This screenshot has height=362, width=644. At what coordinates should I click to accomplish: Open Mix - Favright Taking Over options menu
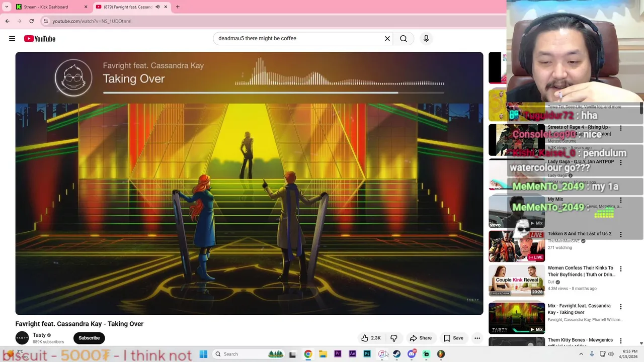621,307
